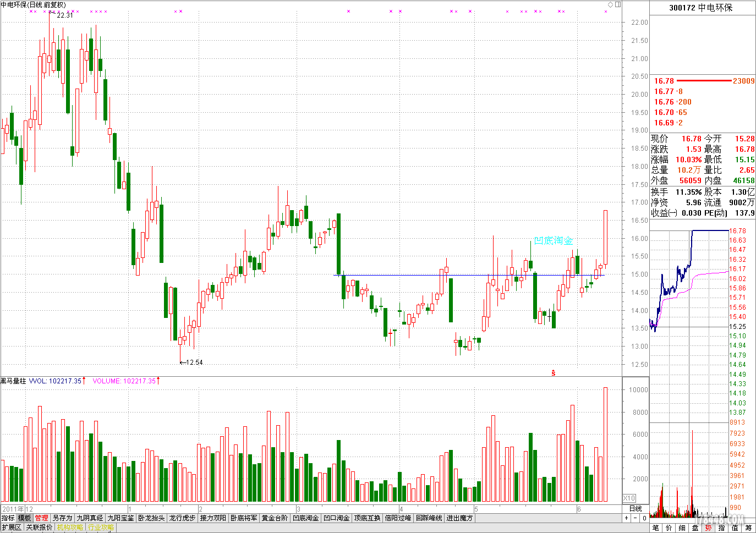
Task: Switch side panel to 筹 chip distribution view
Action: pos(748,527)
